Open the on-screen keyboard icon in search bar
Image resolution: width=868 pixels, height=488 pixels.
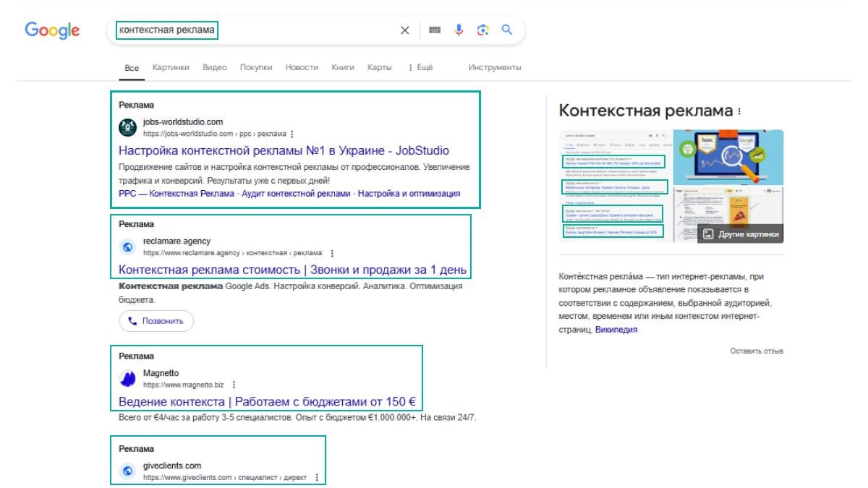point(435,30)
